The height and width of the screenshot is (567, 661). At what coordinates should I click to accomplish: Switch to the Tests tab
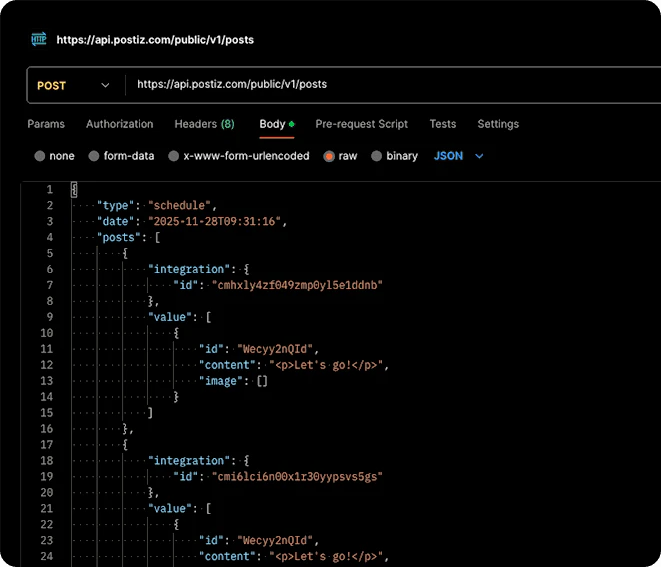[442, 124]
